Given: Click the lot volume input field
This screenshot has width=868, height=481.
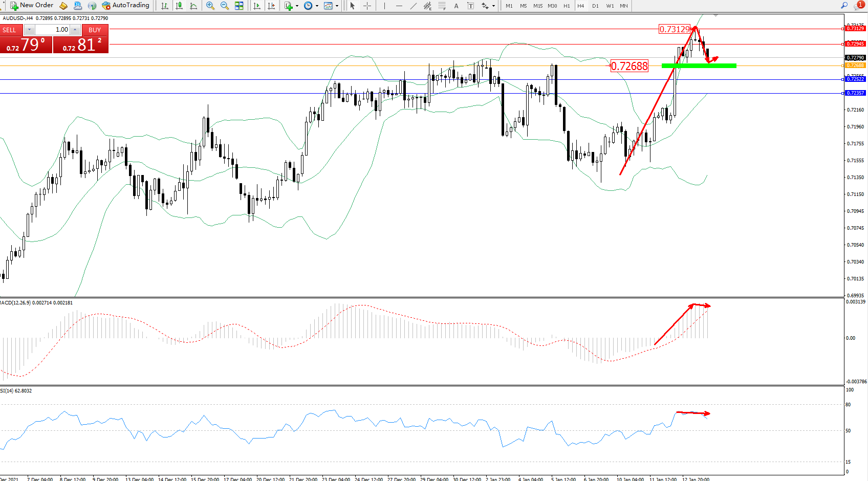Looking at the screenshot, I should coord(53,30).
